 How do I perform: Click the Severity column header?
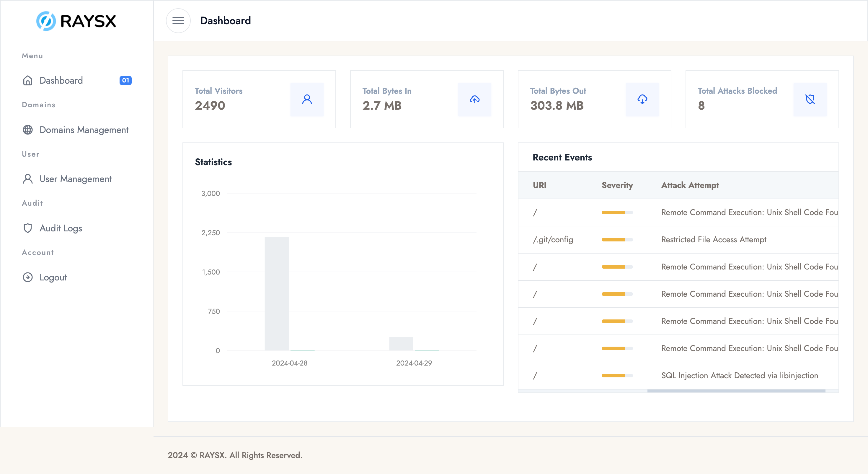tap(617, 185)
